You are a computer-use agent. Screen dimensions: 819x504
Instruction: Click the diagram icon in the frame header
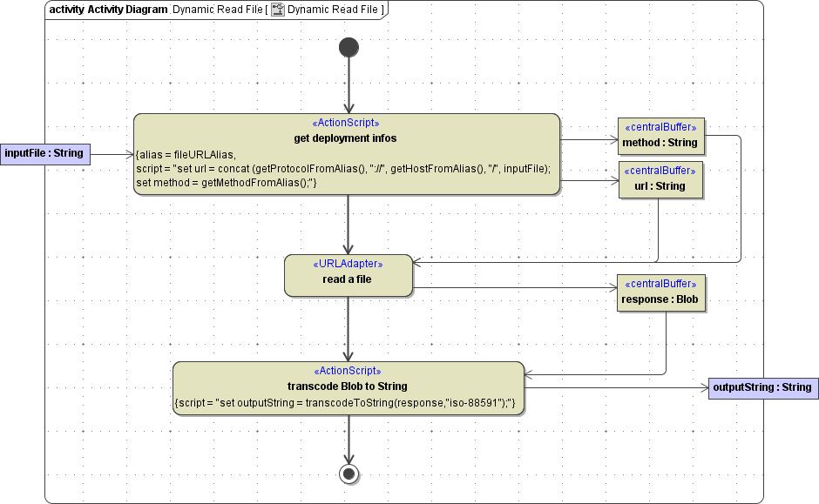tap(278, 10)
